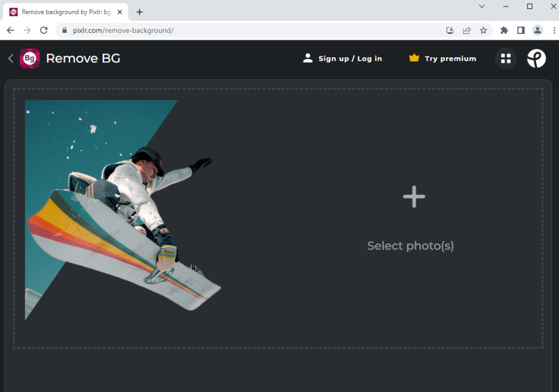
Task: Open Sign up / Log in
Action: [x=342, y=58]
